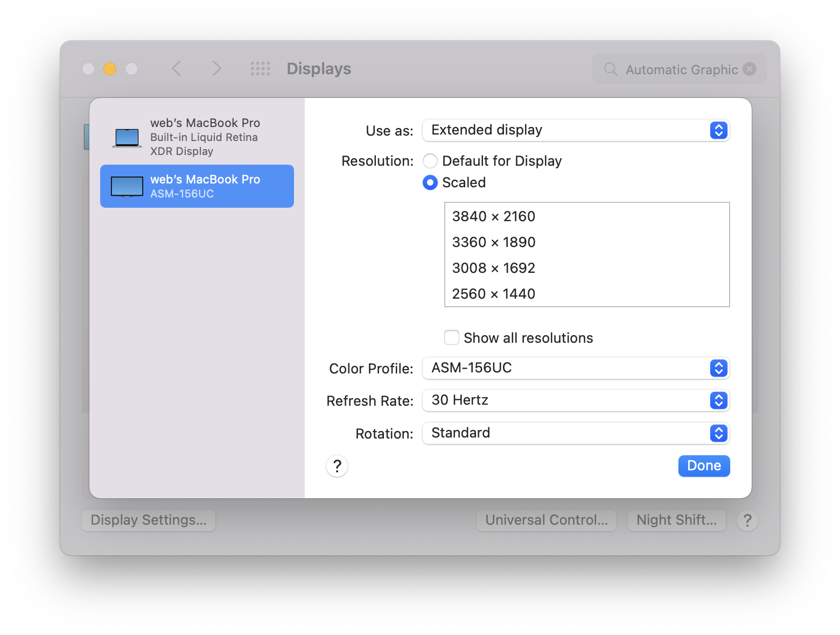Select the Scaled resolution option
The height and width of the screenshot is (635, 840).
point(430,182)
